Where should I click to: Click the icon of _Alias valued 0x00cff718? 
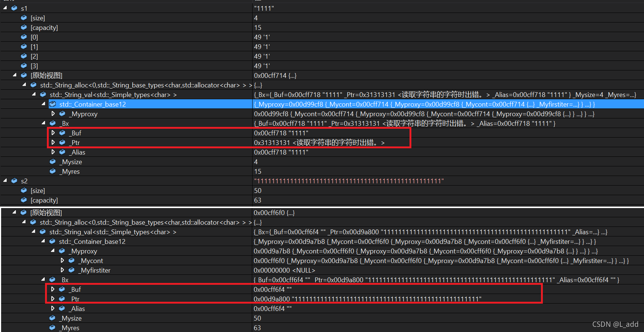[x=62, y=152]
